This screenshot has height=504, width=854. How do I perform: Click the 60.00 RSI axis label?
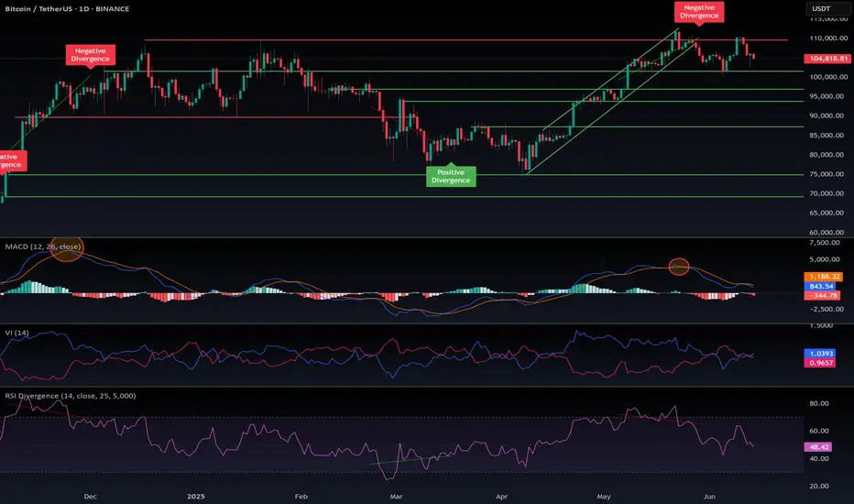(x=819, y=431)
